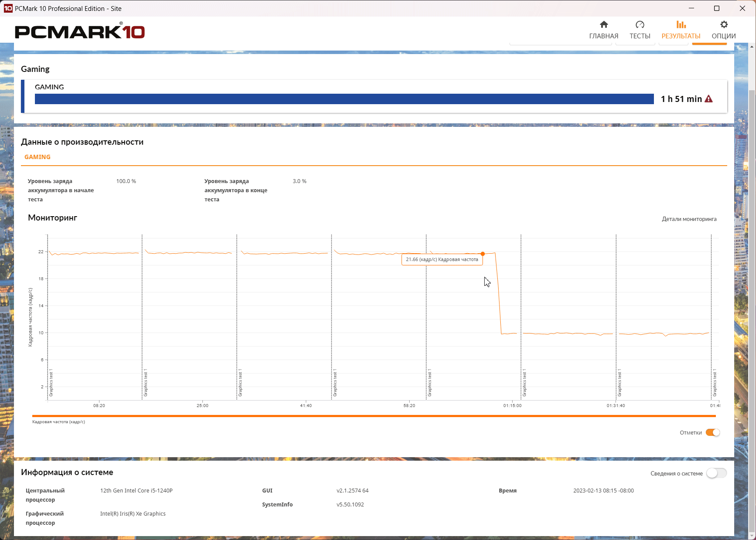This screenshot has height=540, width=756.
Task: Click the Кадровая частота legend label
Action: click(x=58, y=422)
